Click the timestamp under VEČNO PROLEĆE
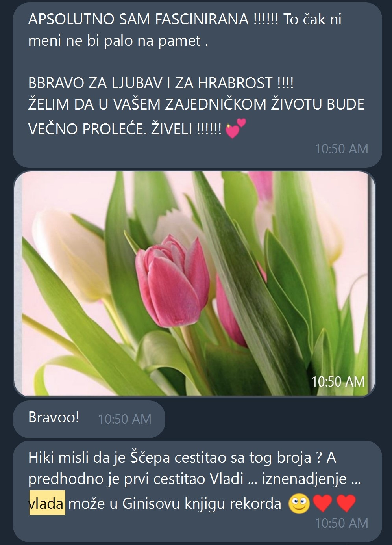The image size is (392, 545). point(342,149)
